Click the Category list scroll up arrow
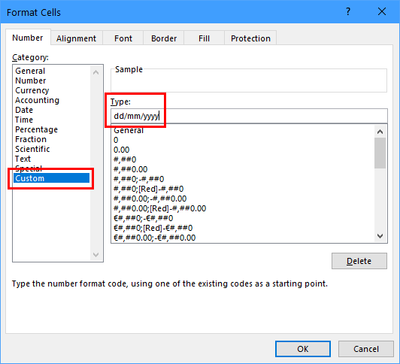The height and width of the screenshot is (364, 400). [x=96, y=72]
